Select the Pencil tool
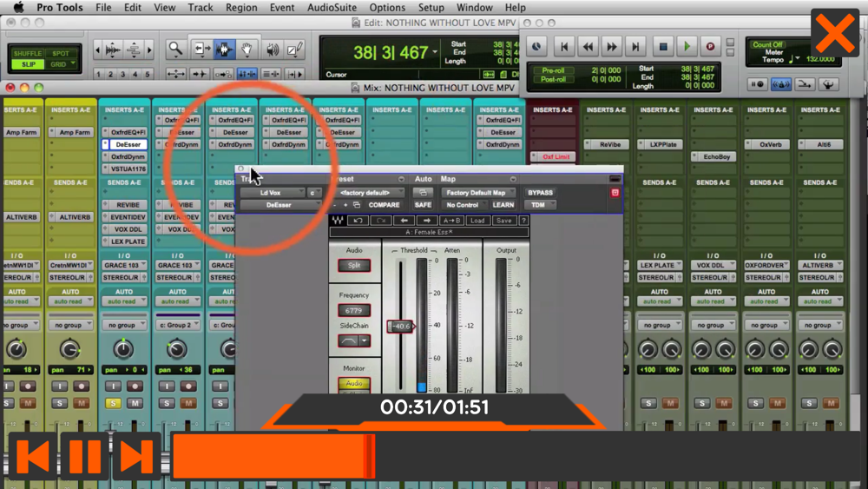The width and height of the screenshot is (868, 489). (x=295, y=50)
